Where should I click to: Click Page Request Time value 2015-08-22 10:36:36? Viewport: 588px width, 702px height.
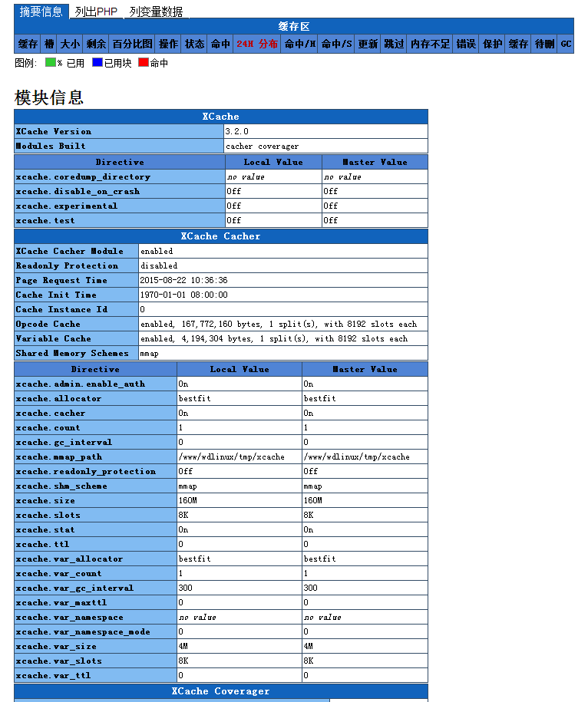(x=183, y=280)
